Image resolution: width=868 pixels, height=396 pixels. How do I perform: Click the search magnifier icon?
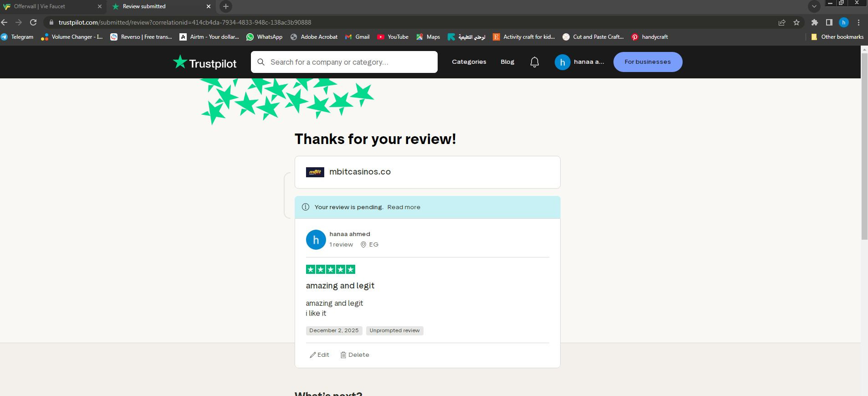(261, 62)
